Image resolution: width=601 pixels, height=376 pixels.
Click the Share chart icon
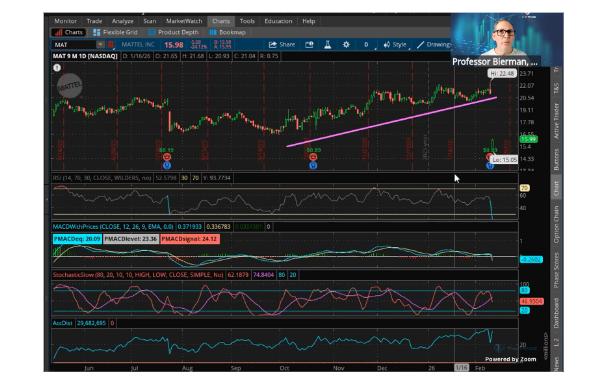coord(282,45)
